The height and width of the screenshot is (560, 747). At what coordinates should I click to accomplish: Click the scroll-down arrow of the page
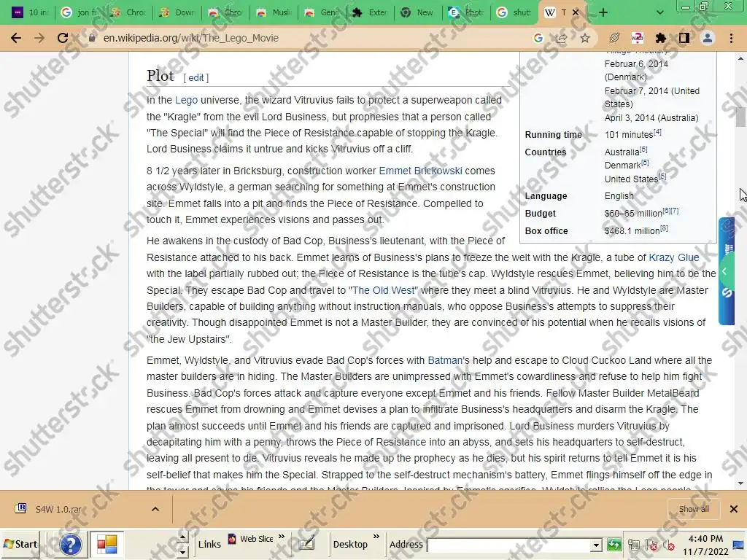pos(740,483)
